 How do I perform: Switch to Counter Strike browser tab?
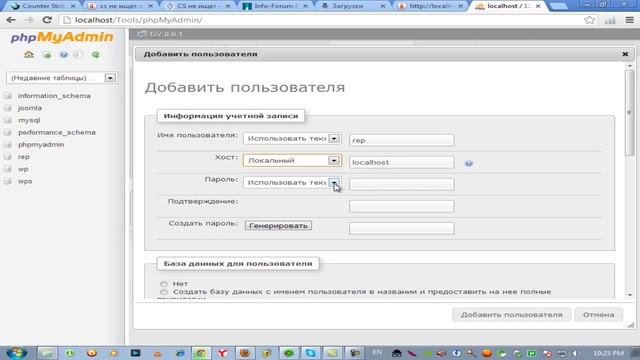(x=43, y=6)
